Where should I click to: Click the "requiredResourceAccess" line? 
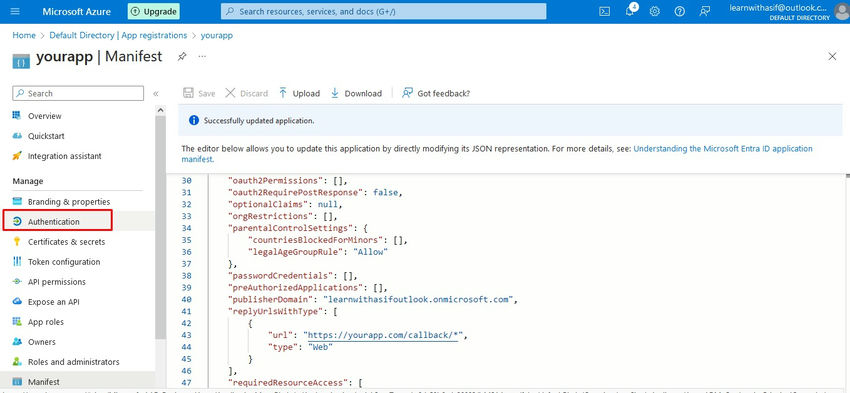pyautogui.click(x=295, y=383)
